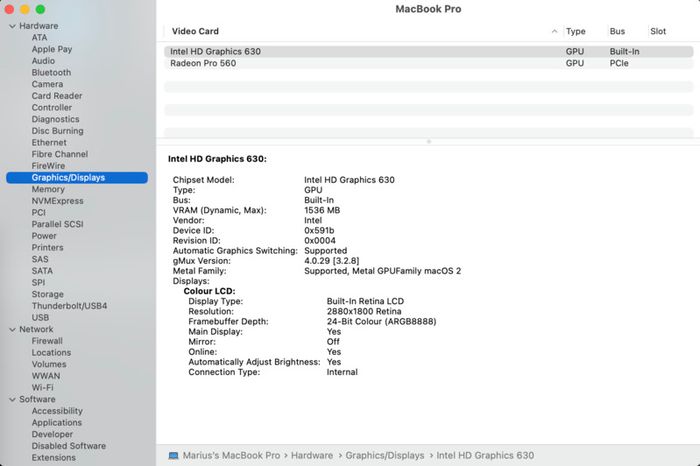Select Controller in the sidebar
The height and width of the screenshot is (466, 700).
pyautogui.click(x=52, y=108)
